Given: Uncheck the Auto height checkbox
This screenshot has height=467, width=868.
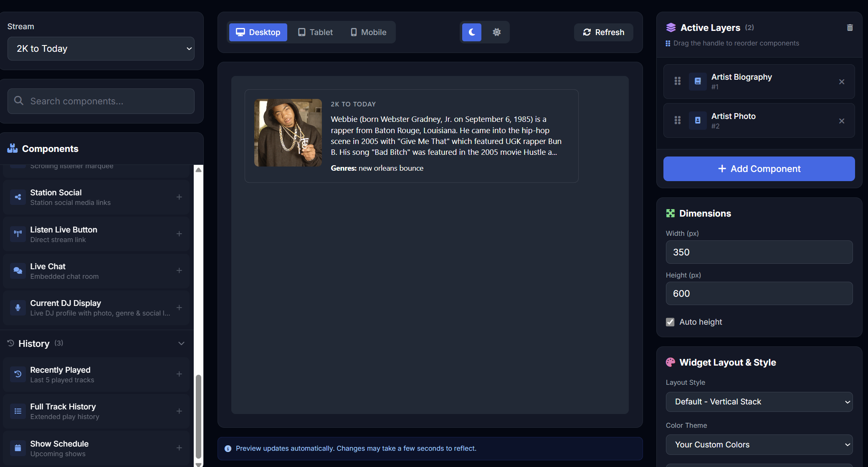Looking at the screenshot, I should click(670, 322).
